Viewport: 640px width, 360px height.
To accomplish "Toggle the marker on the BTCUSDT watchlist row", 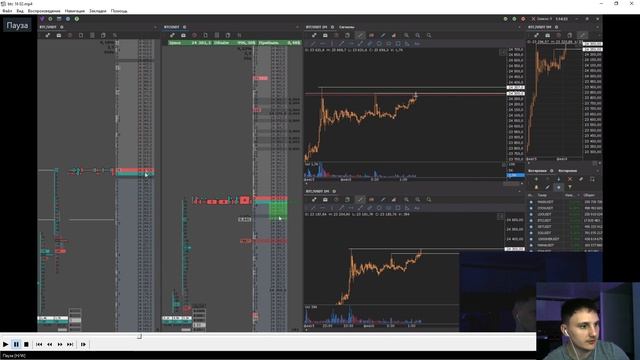I will pos(531,220).
